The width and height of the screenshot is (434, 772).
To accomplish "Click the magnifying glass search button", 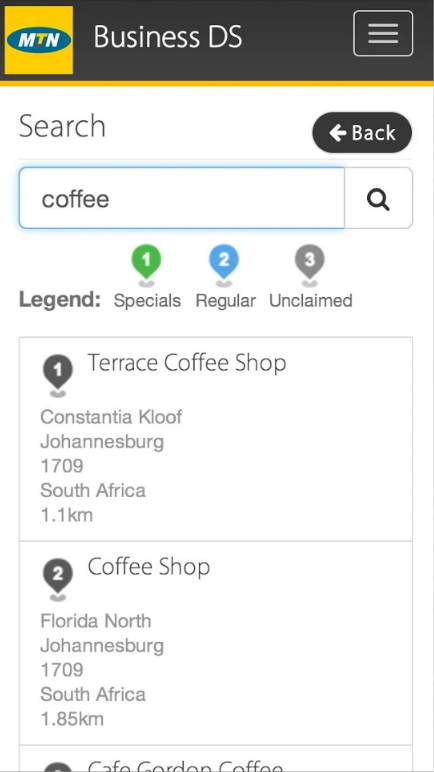I will coord(378,198).
